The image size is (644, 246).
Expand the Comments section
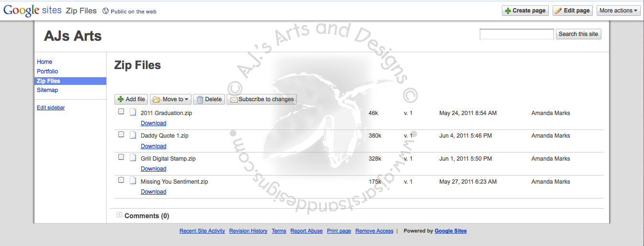coord(119,215)
